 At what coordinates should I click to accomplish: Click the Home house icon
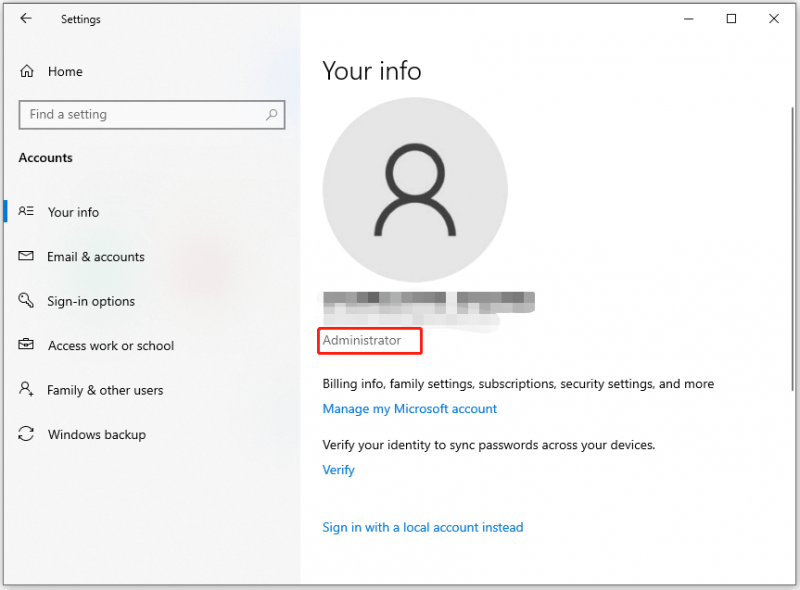[27, 71]
